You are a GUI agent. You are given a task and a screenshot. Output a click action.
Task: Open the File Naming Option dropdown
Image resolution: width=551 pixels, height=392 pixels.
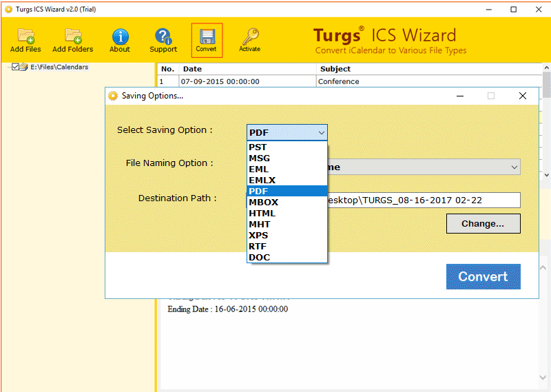coord(423,167)
